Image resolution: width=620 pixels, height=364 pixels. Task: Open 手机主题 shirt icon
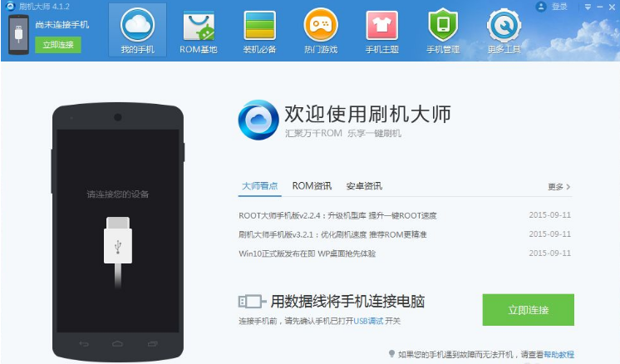pyautogui.click(x=381, y=26)
